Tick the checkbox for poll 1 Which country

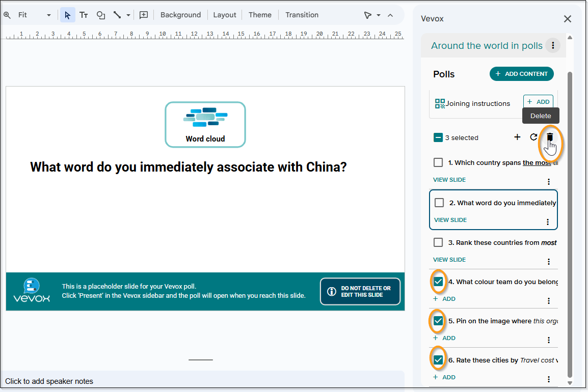pos(438,162)
